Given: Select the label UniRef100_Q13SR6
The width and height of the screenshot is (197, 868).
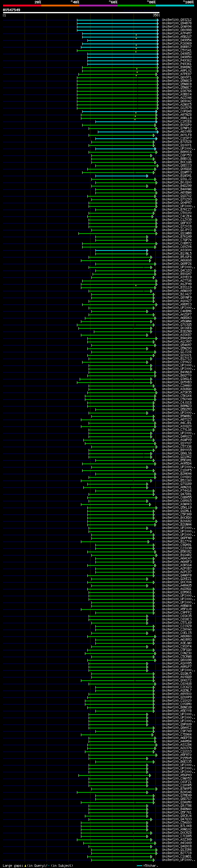Looking at the screenshot, I should click(177, 850).
